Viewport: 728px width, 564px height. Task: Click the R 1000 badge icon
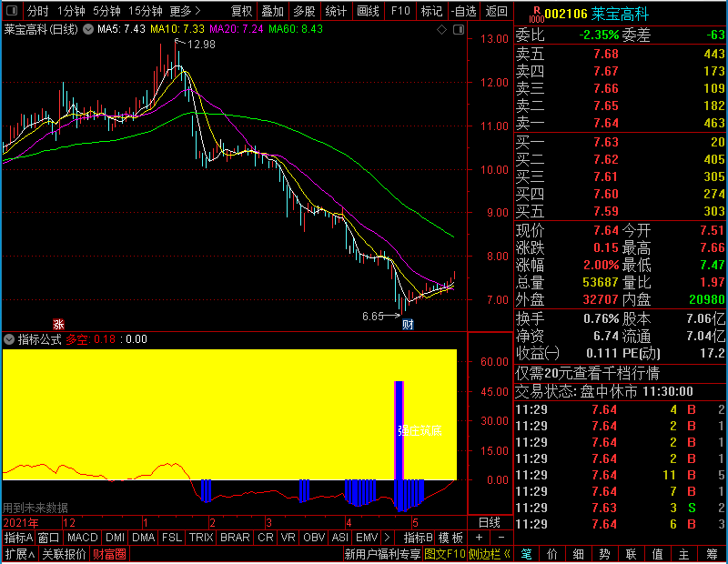point(536,15)
